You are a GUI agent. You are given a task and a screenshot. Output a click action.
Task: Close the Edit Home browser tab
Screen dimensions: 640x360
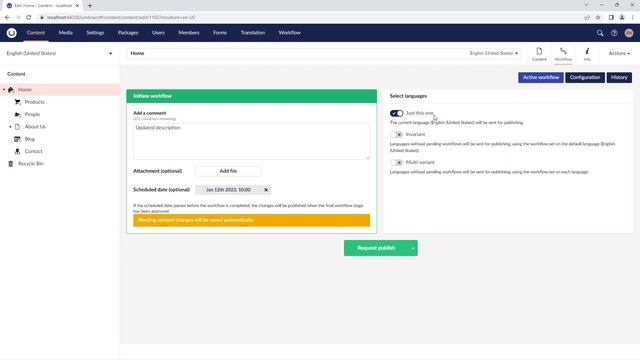click(x=78, y=6)
